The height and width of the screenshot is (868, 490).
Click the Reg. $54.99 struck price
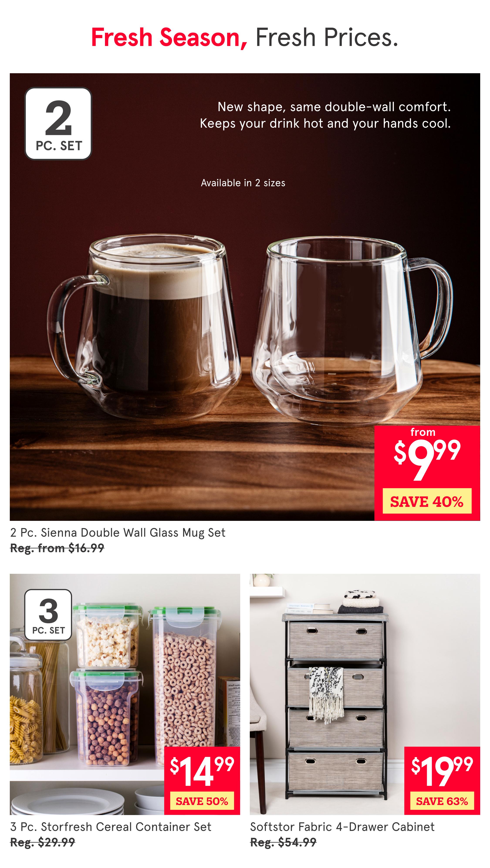pos(283,842)
